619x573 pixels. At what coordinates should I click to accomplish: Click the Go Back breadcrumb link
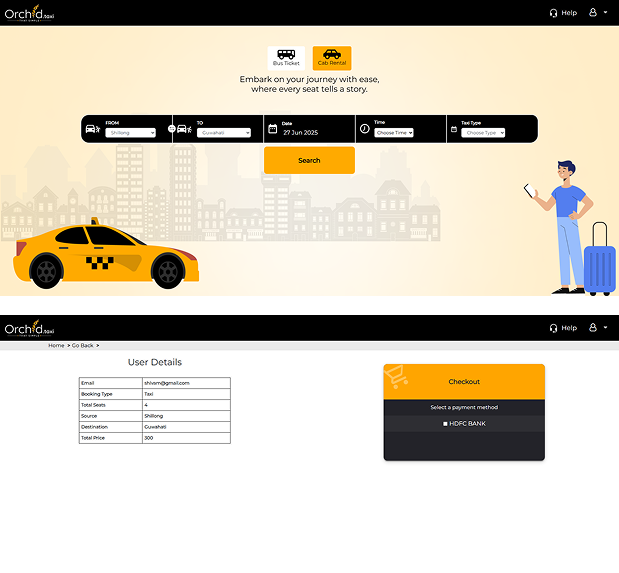point(82,345)
